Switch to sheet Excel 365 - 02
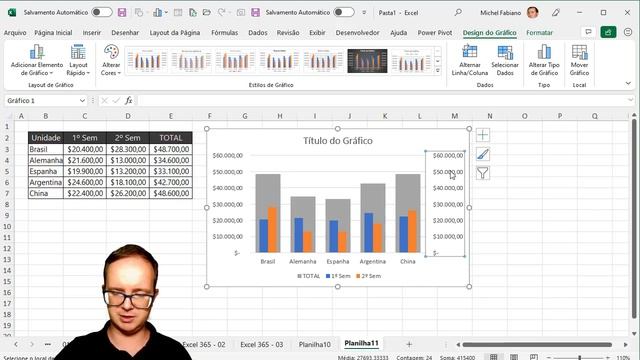This screenshot has height=360, width=640. [x=204, y=344]
